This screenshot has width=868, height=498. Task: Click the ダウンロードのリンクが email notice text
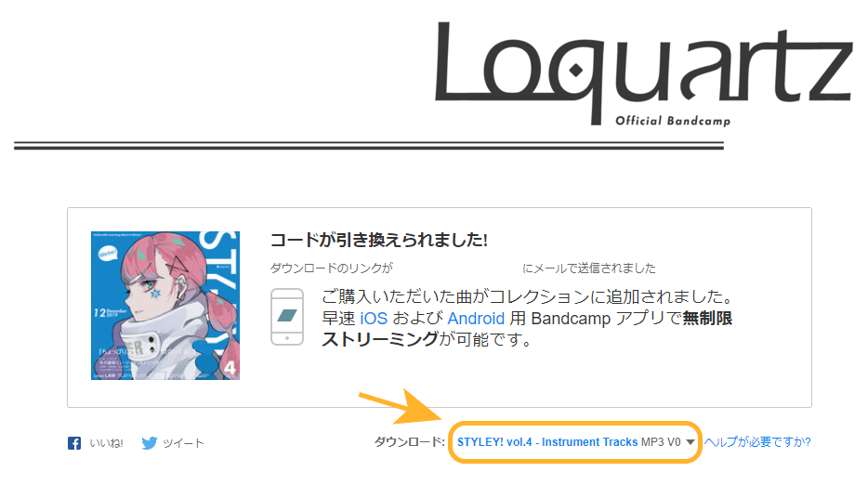(x=331, y=269)
